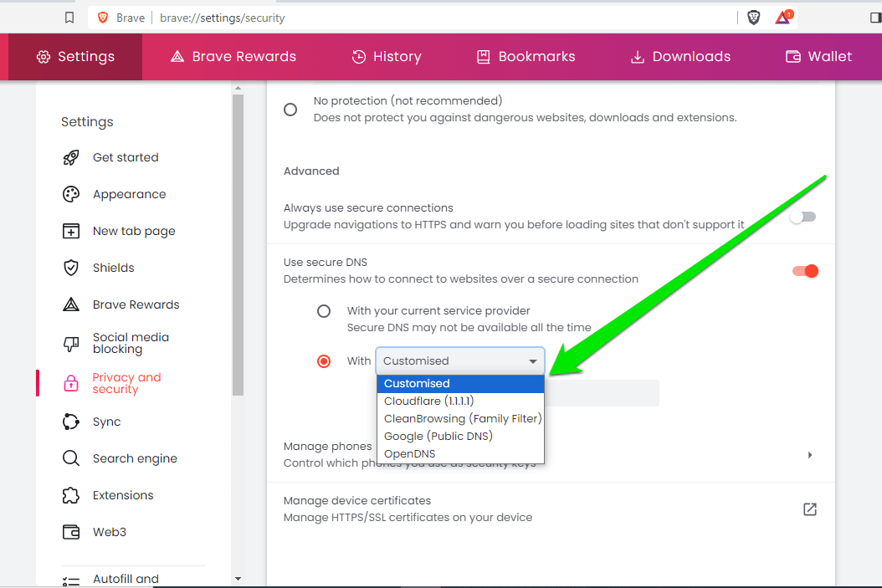Click the custom DNS provider input field
The height and width of the screenshot is (588, 882).
point(602,393)
